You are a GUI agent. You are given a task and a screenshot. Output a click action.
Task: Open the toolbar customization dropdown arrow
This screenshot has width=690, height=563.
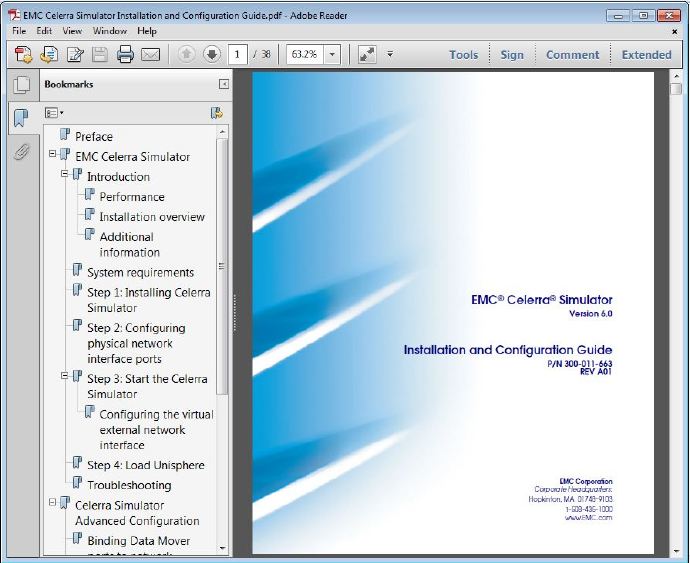[390, 54]
